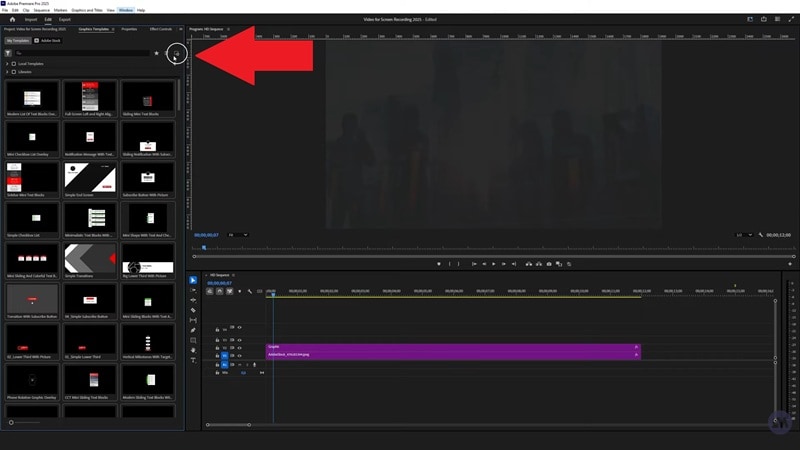800x450 pixels.
Task: Open Program monitor settings wrench
Action: pos(761,235)
